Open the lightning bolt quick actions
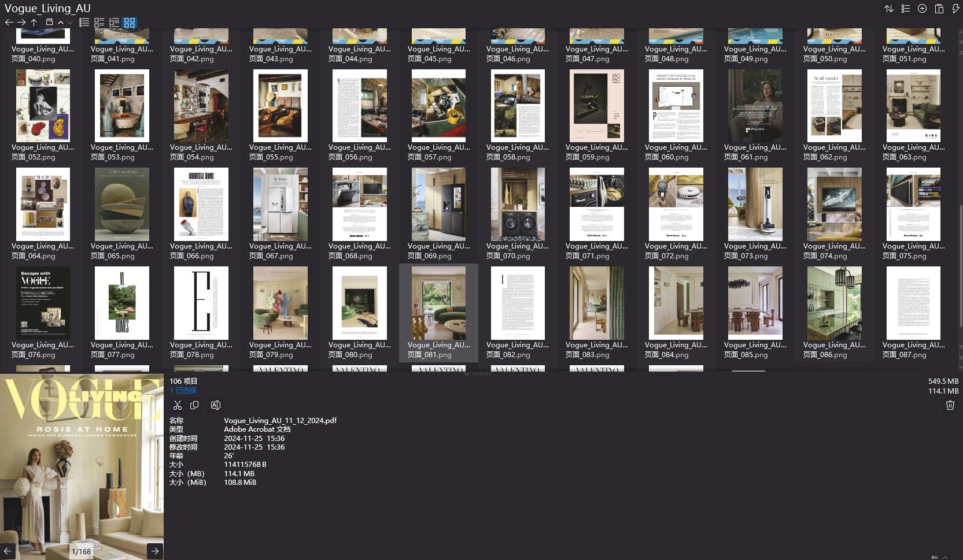963x560 pixels. coord(955,9)
